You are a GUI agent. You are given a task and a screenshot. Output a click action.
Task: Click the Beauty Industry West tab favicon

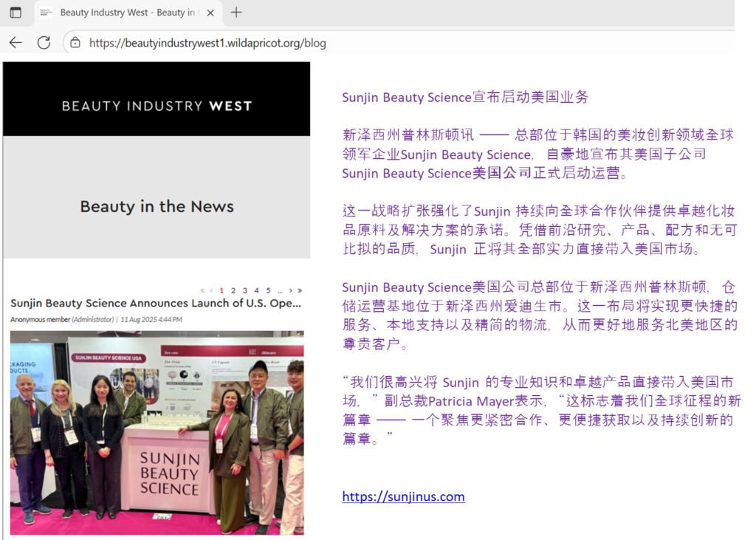point(46,13)
